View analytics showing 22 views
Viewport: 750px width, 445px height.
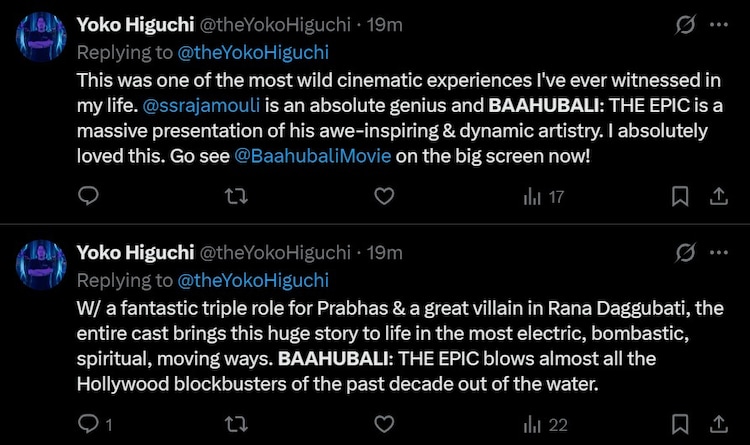545,425
